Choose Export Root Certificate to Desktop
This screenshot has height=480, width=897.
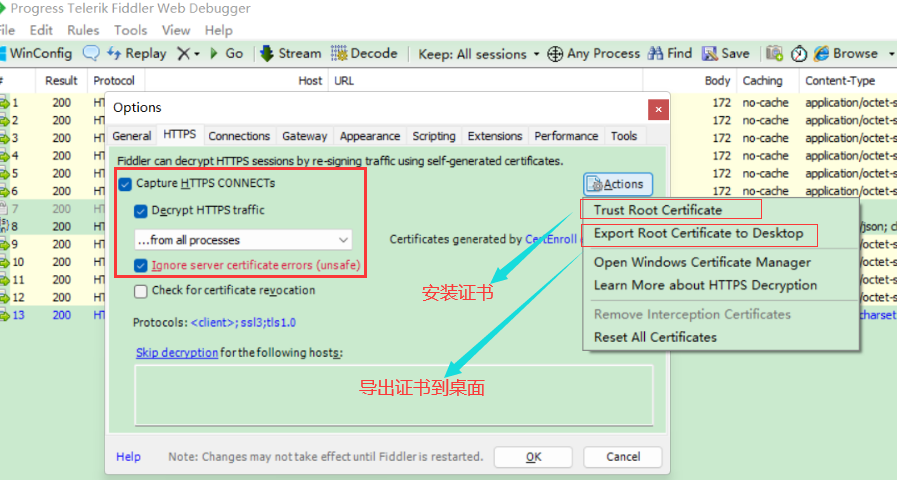click(698, 233)
